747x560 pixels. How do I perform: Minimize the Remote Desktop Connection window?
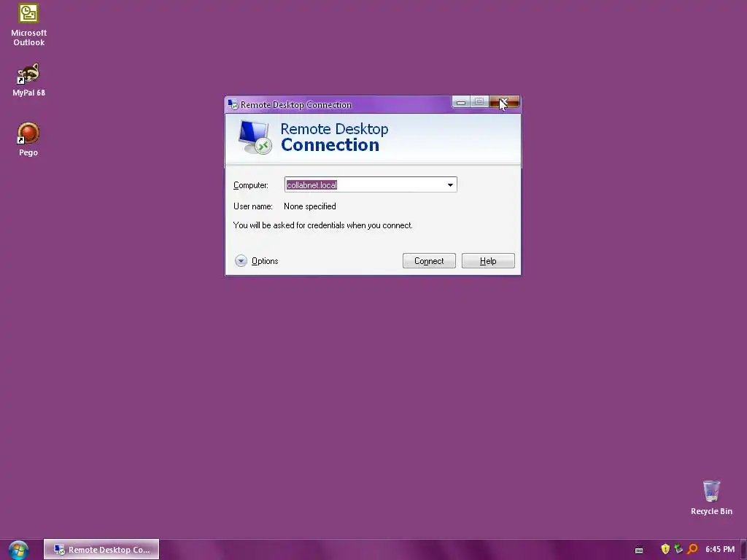(461, 102)
